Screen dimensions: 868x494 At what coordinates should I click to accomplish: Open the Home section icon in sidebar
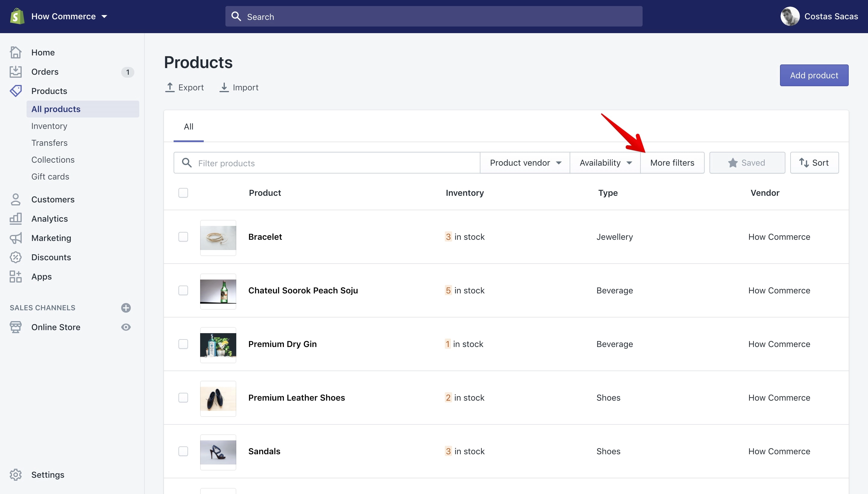16,52
